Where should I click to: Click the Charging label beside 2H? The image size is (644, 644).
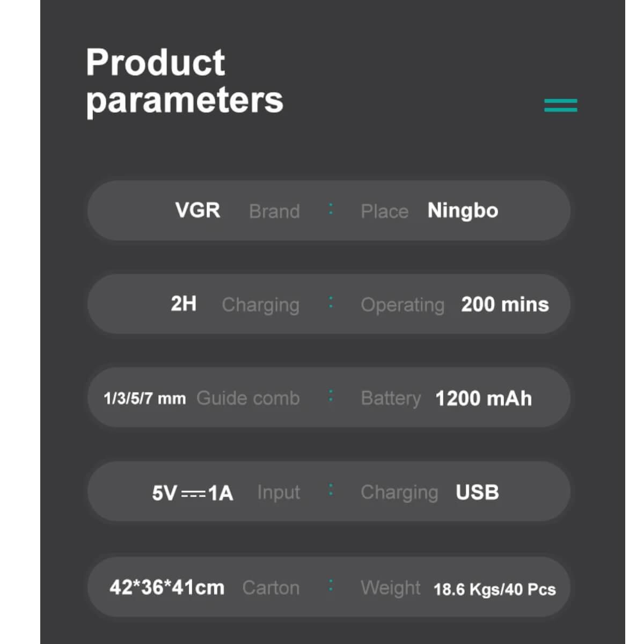pyautogui.click(x=260, y=305)
